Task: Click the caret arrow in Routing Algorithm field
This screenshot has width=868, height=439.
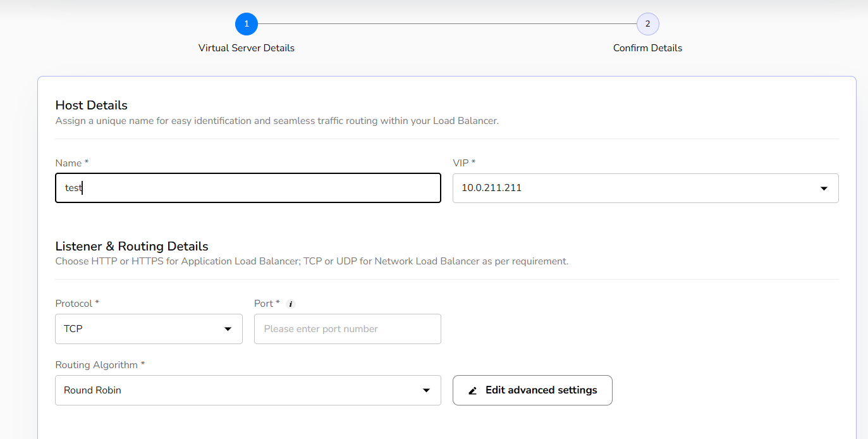Action: (426, 391)
